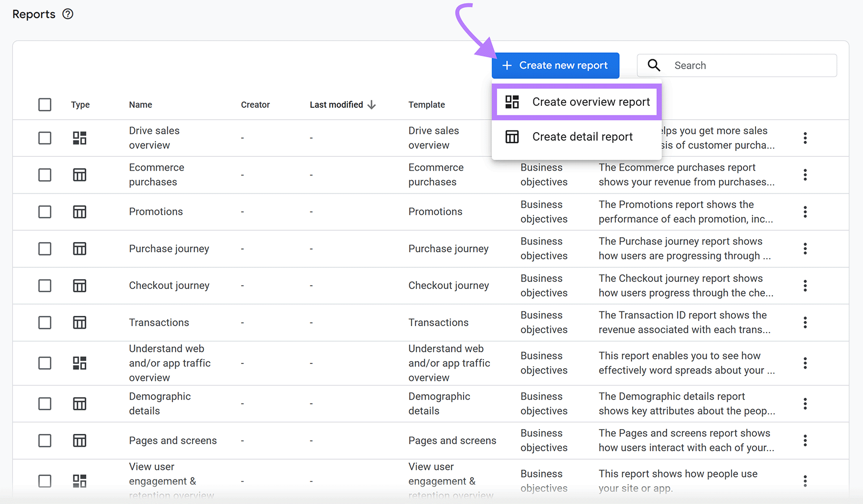Image resolution: width=863 pixels, height=504 pixels.
Task: Select Create overview report from the menu
Action: [577, 101]
